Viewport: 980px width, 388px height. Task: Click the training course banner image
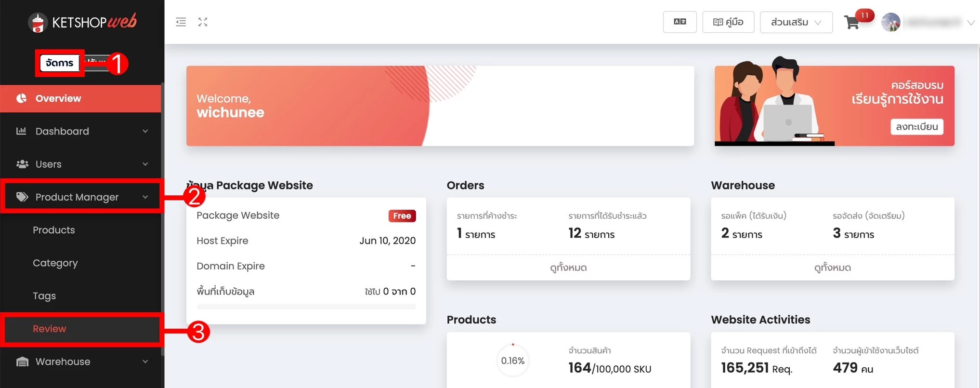point(835,106)
